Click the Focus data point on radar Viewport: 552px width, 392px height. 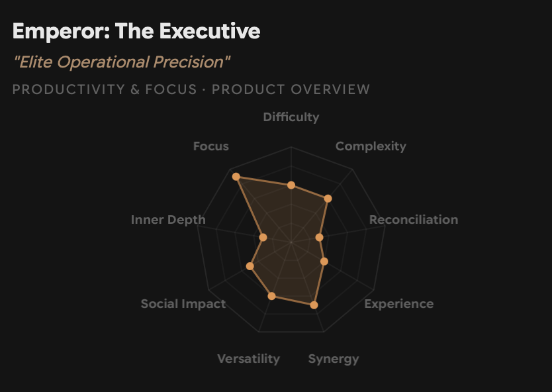click(236, 177)
